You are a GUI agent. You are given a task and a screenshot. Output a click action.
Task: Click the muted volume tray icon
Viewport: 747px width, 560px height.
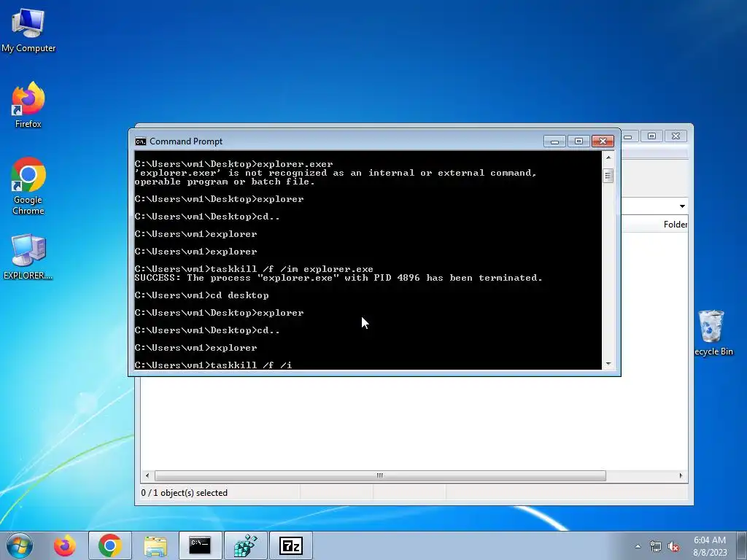[x=673, y=547]
